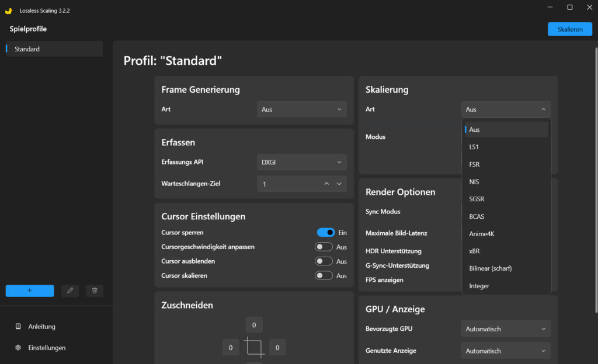Select NIS scaling option
598x364 pixels.
(506, 181)
